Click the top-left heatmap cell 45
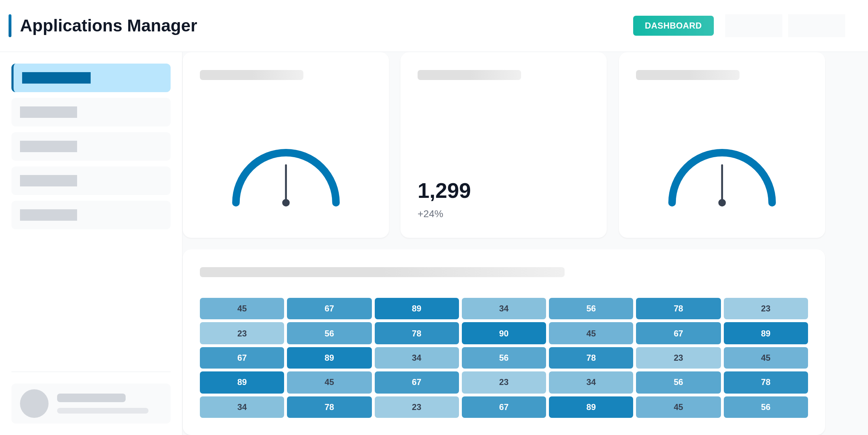Viewport: 868px width, 435px height. pyautogui.click(x=242, y=309)
